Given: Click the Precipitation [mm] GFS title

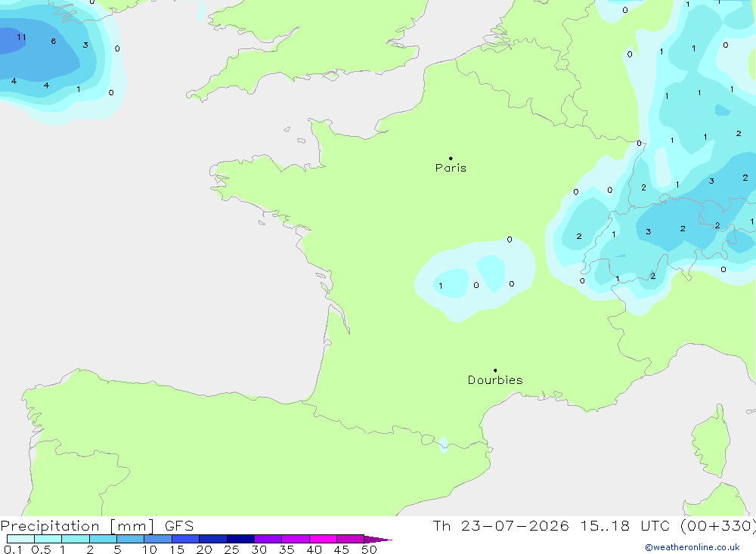Looking at the screenshot, I should 97,525.
